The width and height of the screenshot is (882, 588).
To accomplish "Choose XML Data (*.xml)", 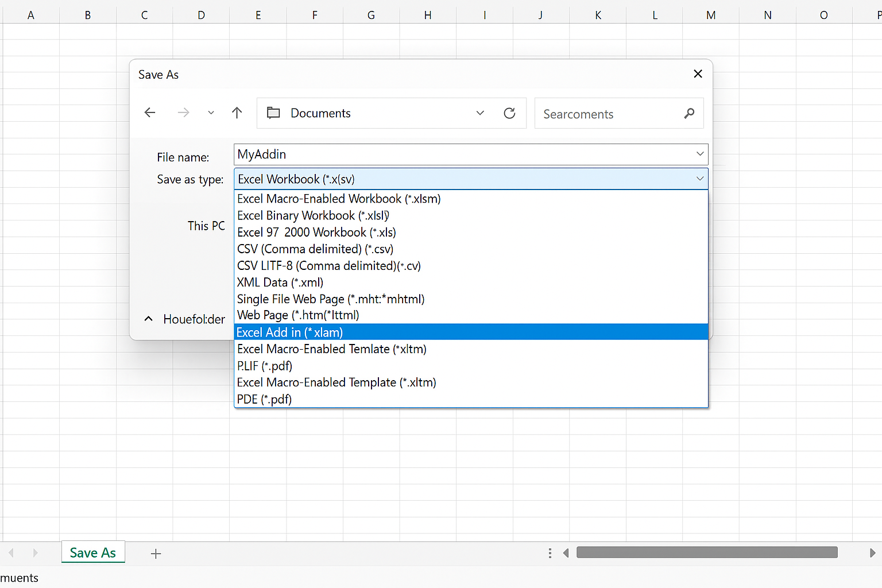I will (471, 282).
